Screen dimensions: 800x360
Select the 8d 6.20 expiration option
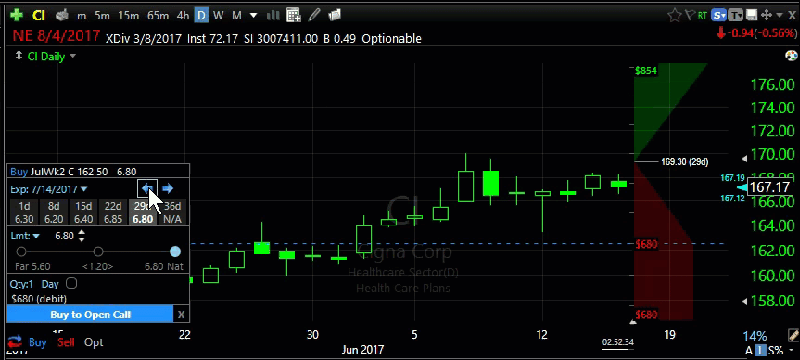click(x=54, y=213)
